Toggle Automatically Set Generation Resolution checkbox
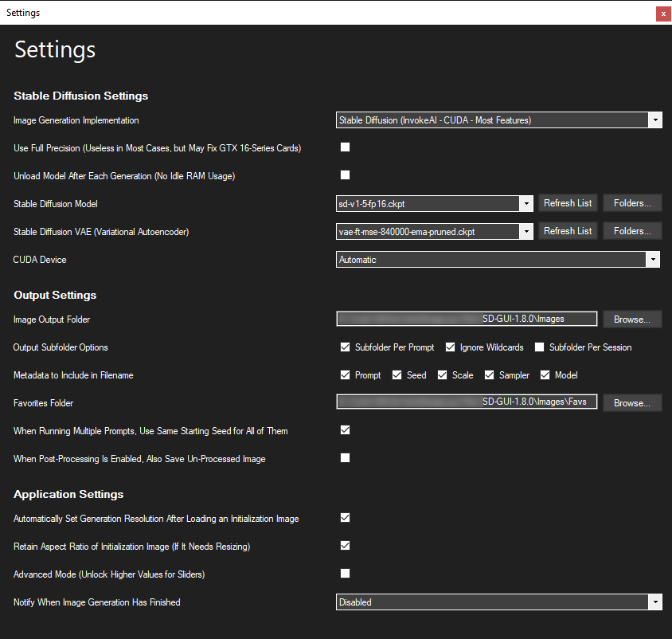This screenshot has height=639, width=672. [x=345, y=518]
